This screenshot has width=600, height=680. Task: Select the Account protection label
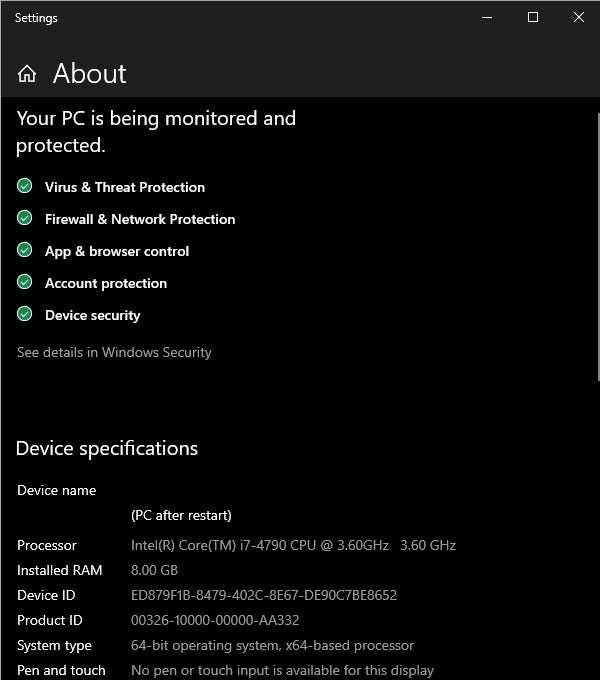(106, 283)
